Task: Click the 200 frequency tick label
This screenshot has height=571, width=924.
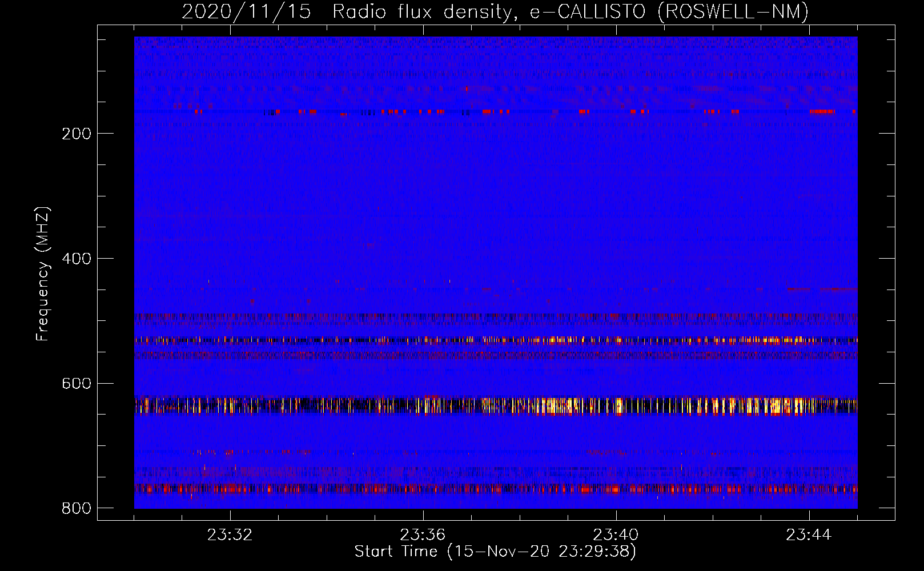Action: (77, 134)
